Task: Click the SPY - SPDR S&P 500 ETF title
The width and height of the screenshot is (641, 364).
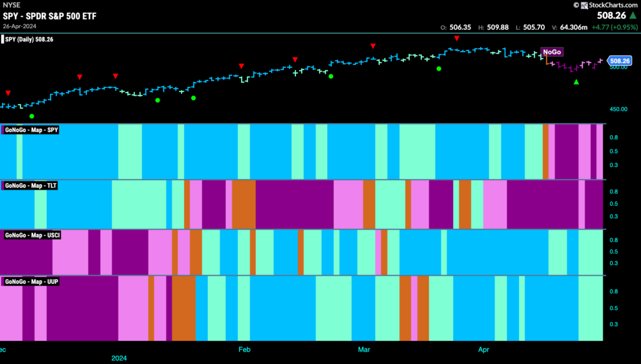Action: (49, 16)
